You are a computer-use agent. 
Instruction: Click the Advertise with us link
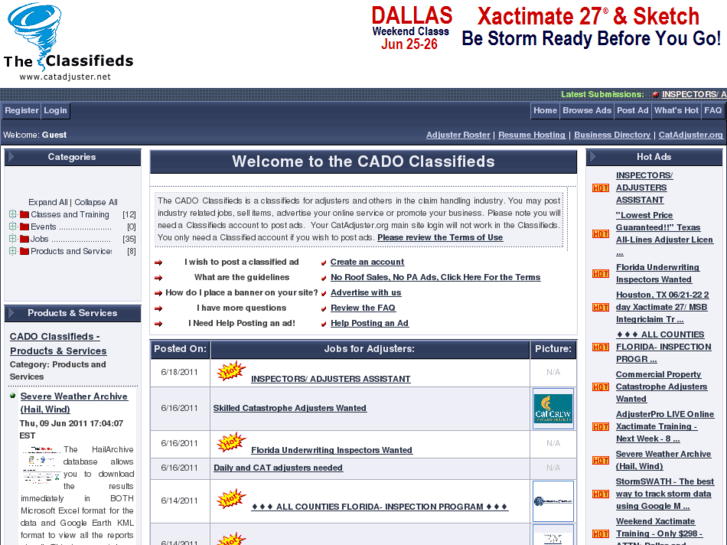(366, 293)
